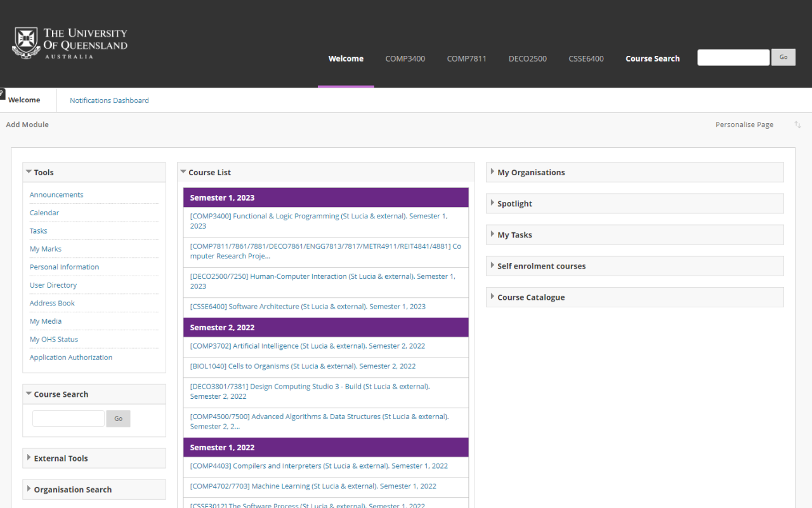Screen dimensions: 812x508
Task: Open the COMP3400 top navigation tab
Action: (405, 58)
